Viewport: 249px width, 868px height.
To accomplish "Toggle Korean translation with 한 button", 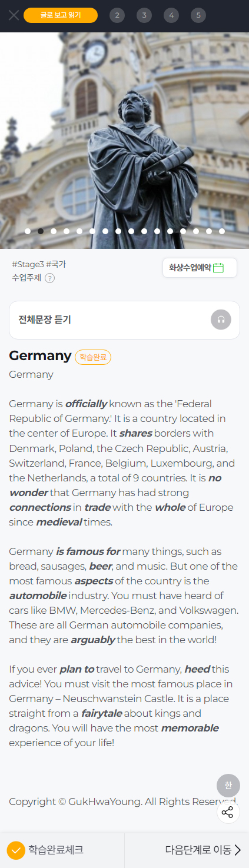I will point(228,785).
